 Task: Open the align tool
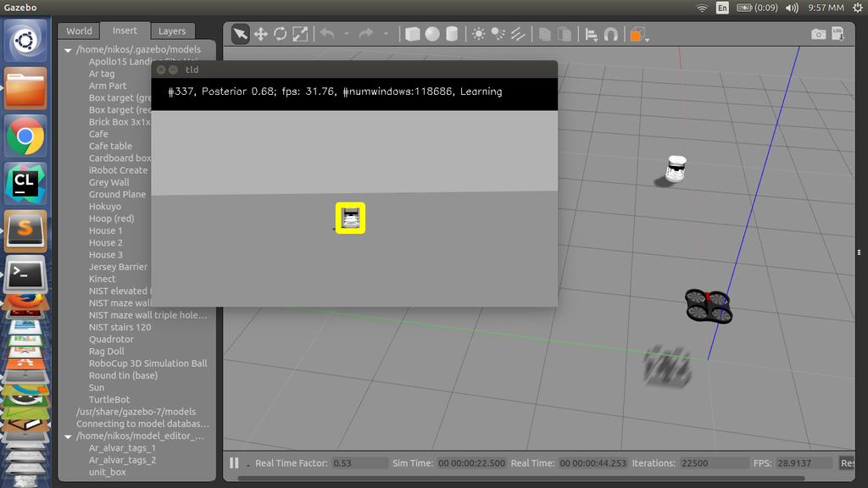[x=591, y=35]
